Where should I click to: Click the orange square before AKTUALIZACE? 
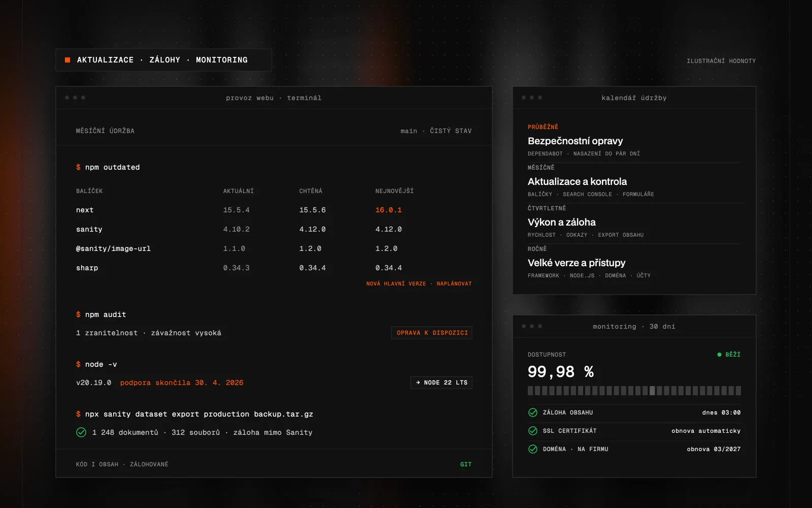[x=67, y=60]
